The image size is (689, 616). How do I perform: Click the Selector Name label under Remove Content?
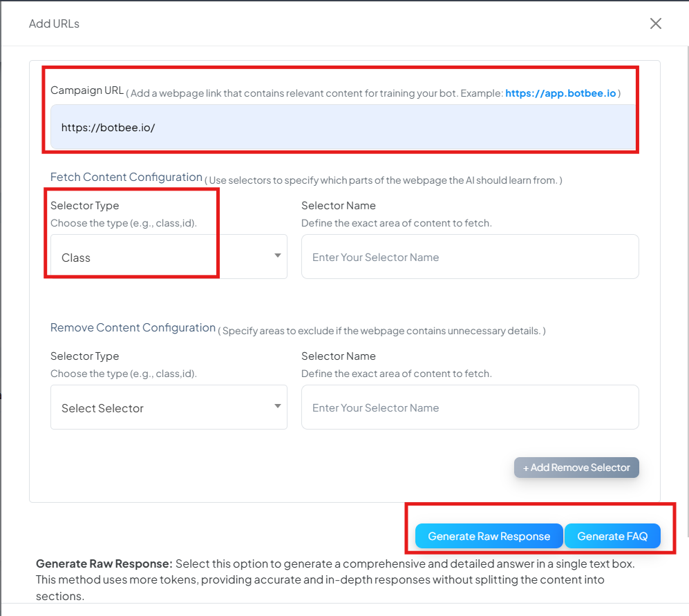pos(339,356)
